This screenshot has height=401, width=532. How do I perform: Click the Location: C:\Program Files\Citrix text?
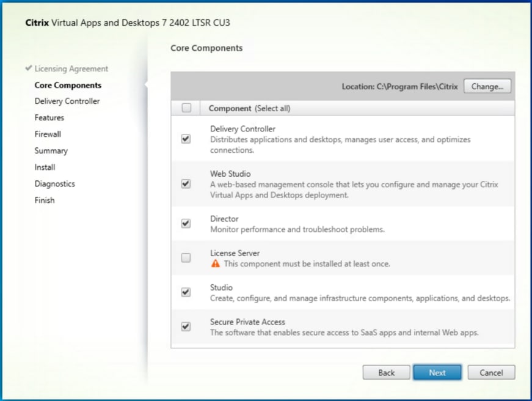(399, 87)
